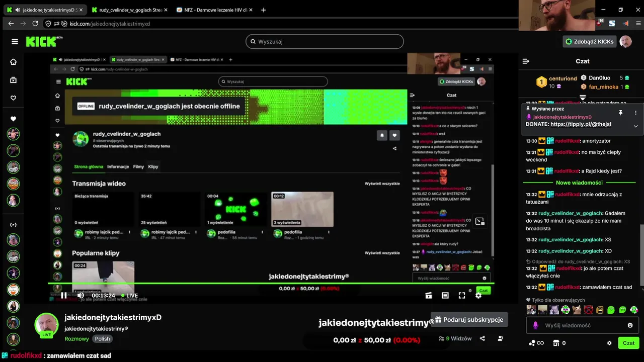644x362 pixels.
Task: Click Podaruj subskrypcje gift button
Action: tap(469, 320)
